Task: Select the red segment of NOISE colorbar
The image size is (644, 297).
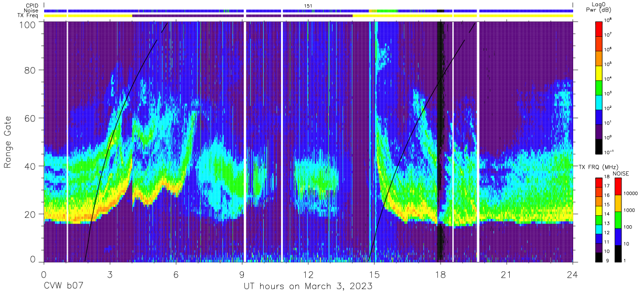Action: tap(617, 186)
